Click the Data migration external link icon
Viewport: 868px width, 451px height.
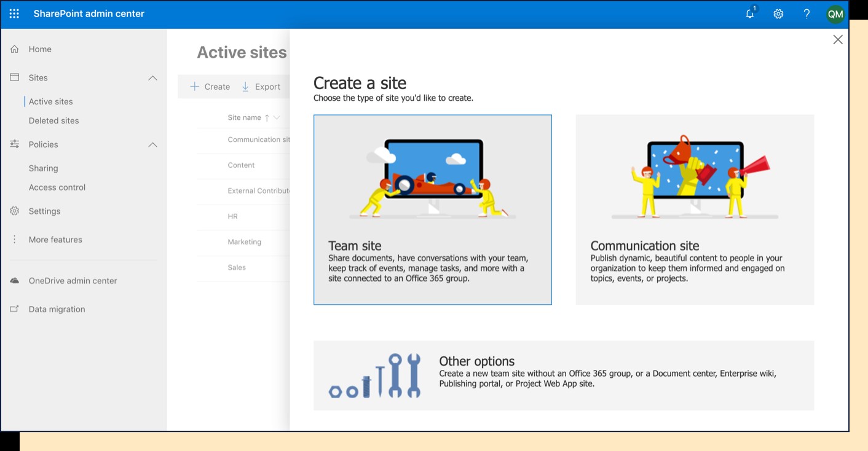pos(15,309)
